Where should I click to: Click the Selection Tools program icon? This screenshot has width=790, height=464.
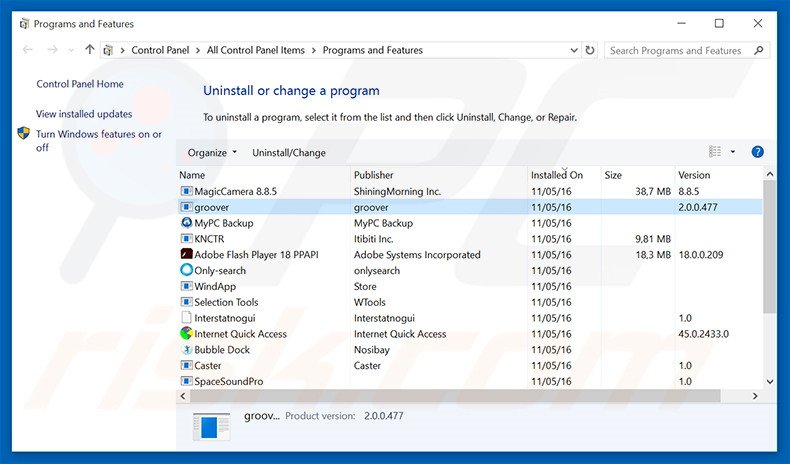coord(186,302)
